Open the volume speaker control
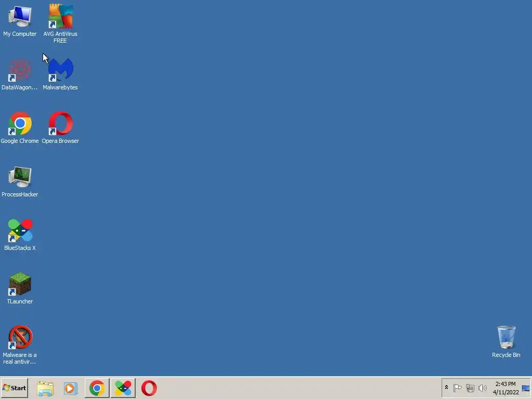532x399 pixels. click(482, 388)
